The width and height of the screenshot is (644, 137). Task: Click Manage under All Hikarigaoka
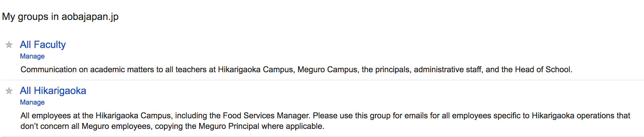coord(32,102)
